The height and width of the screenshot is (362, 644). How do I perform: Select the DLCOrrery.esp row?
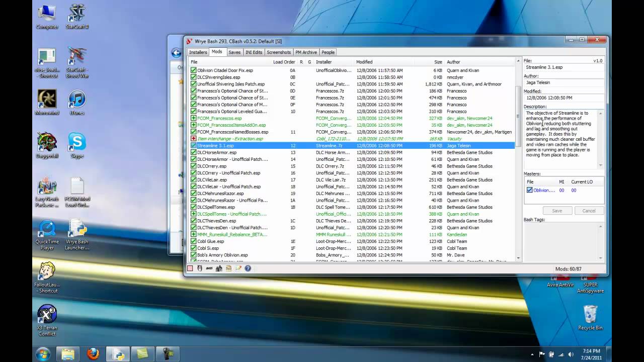pyautogui.click(x=352, y=166)
